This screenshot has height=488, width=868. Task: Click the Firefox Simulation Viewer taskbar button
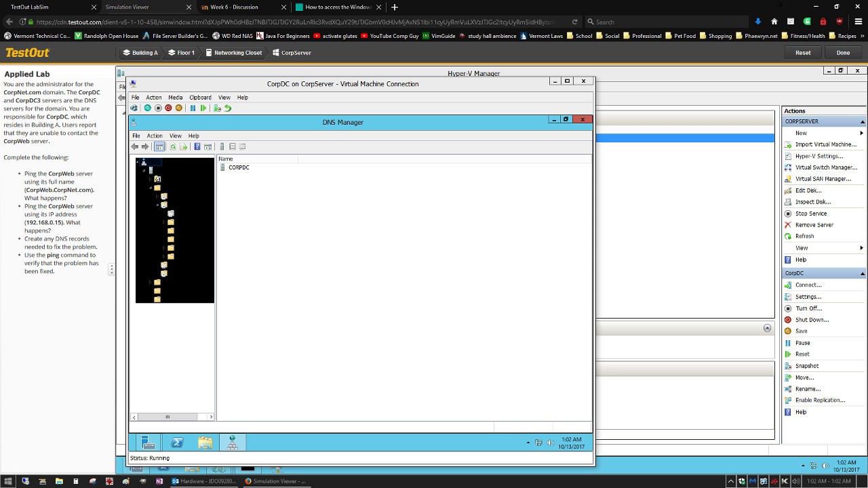pos(275,481)
